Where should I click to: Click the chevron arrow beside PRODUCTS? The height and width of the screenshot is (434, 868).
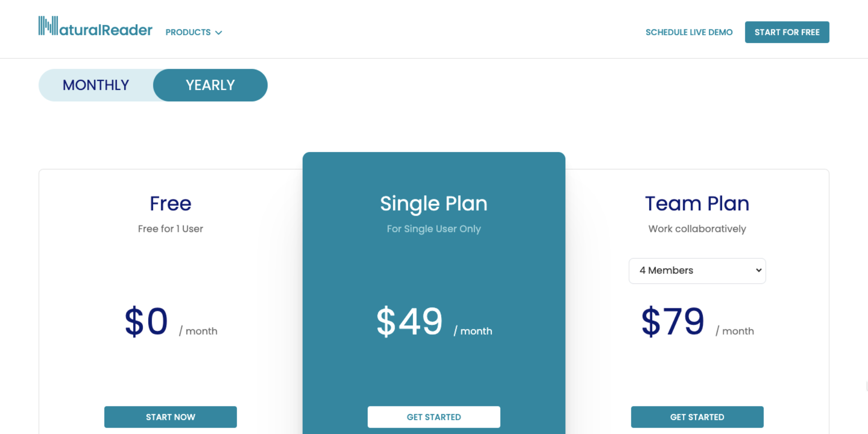click(x=219, y=33)
